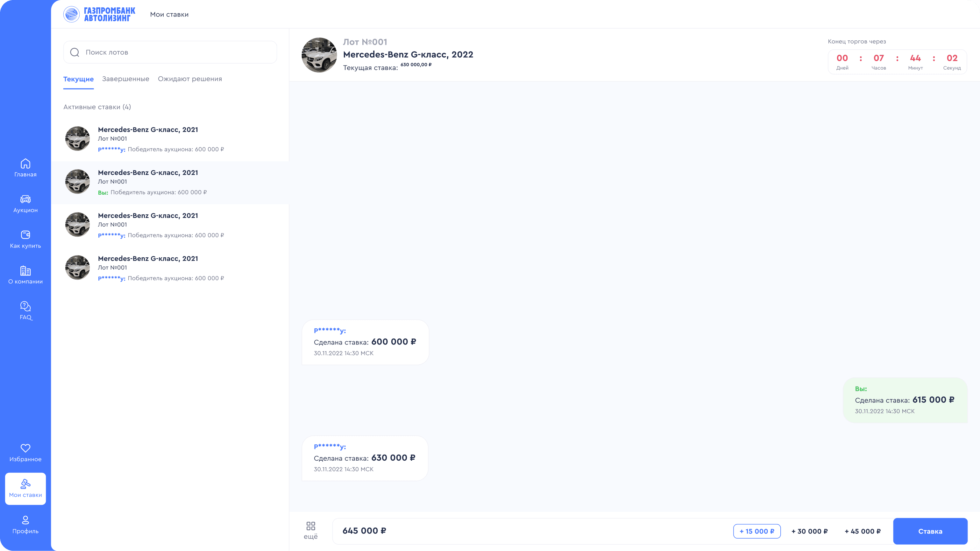Open the lot row marked Вы: Победитель

[x=170, y=182]
